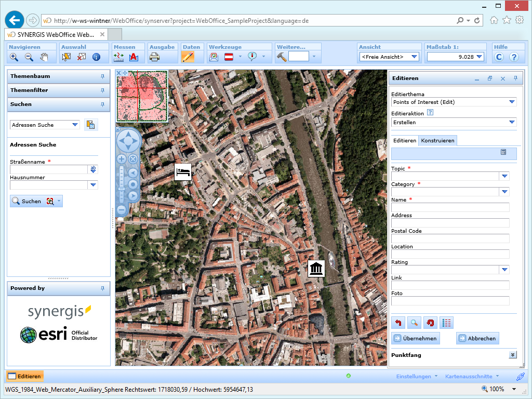The image size is (532, 399).
Task: Click the print icon under Ausgabe
Action: click(155, 57)
